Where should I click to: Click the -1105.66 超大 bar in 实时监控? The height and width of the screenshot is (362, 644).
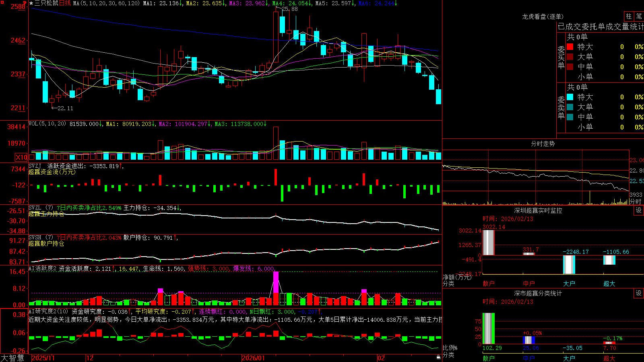click(x=609, y=260)
